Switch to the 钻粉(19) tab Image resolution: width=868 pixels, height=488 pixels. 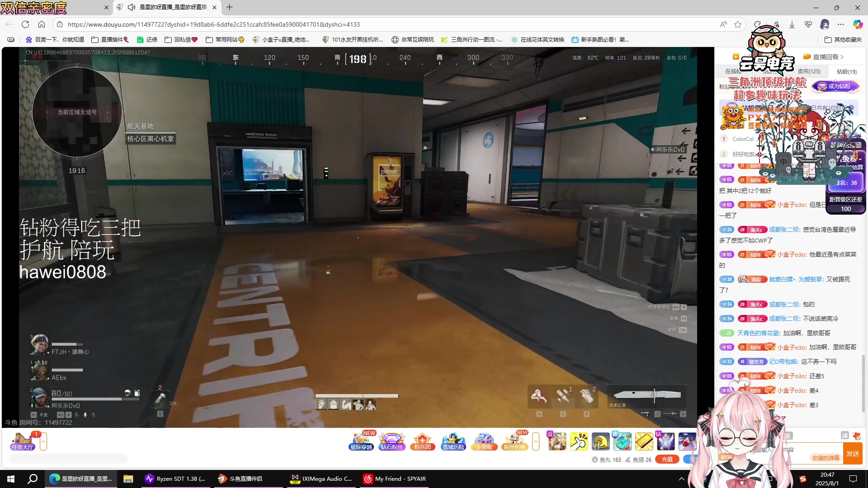pyautogui.click(x=847, y=71)
